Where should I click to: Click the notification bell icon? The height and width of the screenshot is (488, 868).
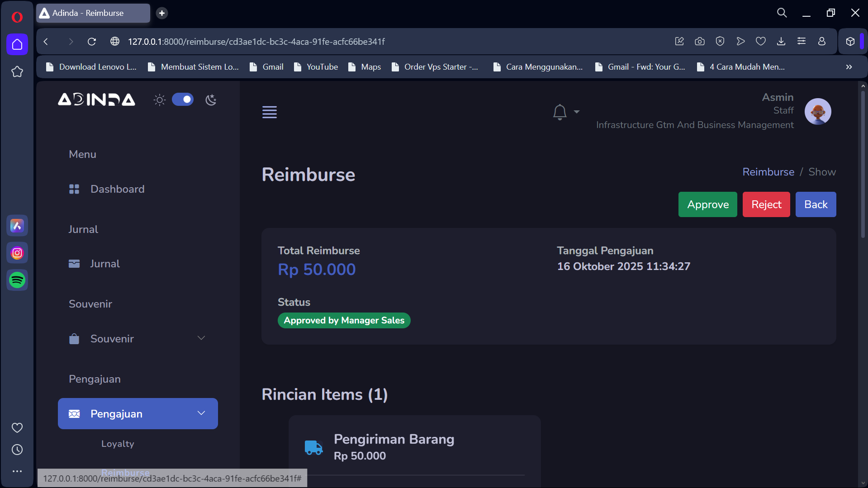click(x=560, y=112)
